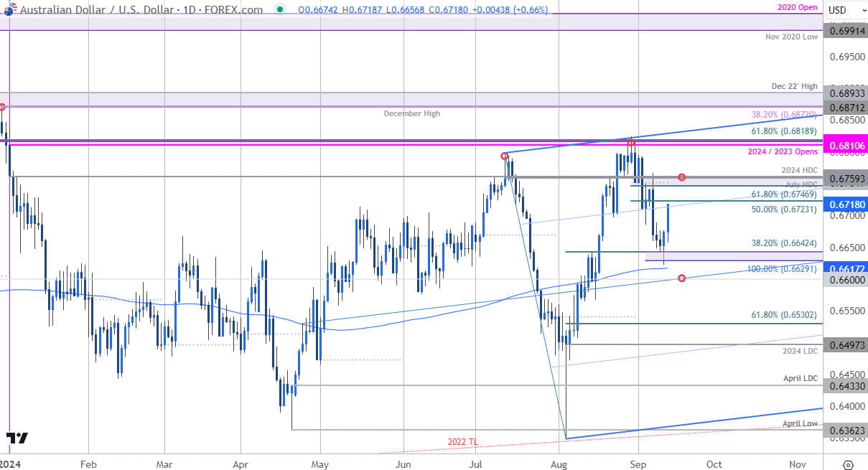Select the 0.63623 price axis label
Viewport: 868px width, 470px height.
click(845, 431)
